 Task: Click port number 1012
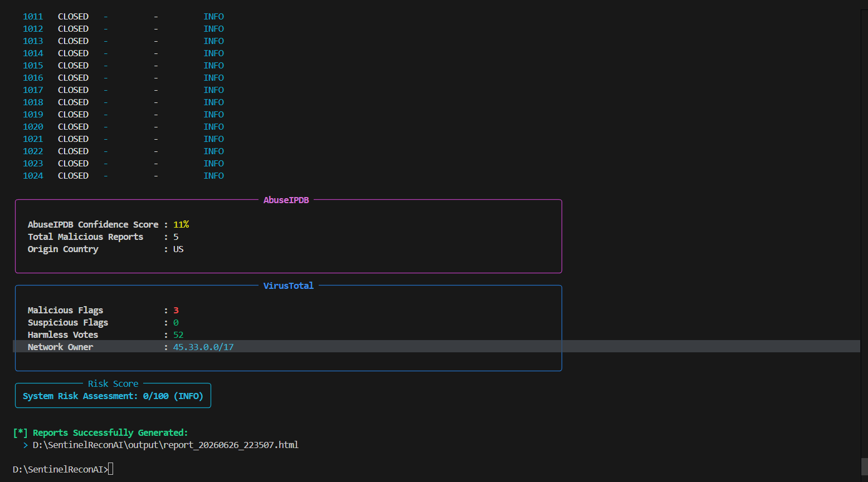click(x=33, y=29)
